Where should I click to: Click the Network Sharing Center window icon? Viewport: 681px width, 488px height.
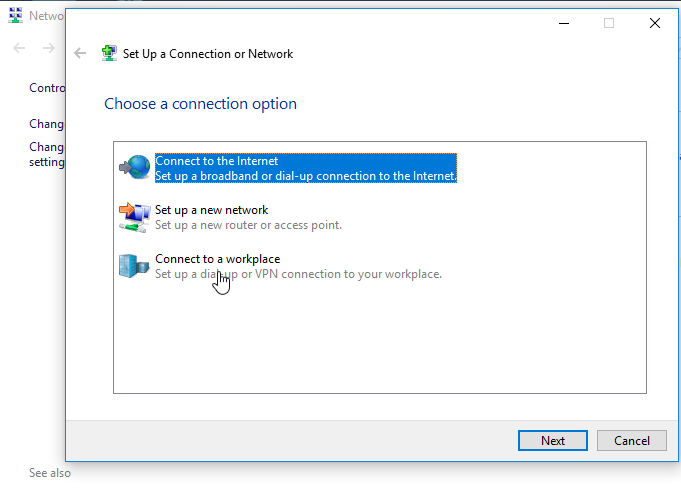tap(16, 15)
